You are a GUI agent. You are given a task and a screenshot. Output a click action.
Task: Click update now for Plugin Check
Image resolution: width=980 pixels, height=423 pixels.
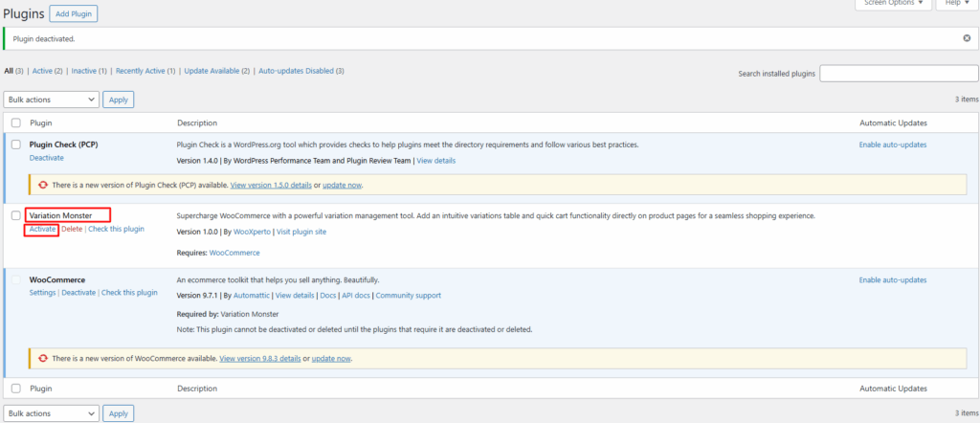point(343,186)
